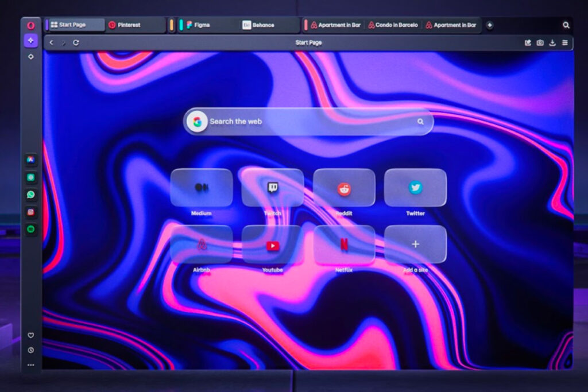Switch to the Figma tab
The height and width of the screenshot is (392, 588).
coord(206,25)
